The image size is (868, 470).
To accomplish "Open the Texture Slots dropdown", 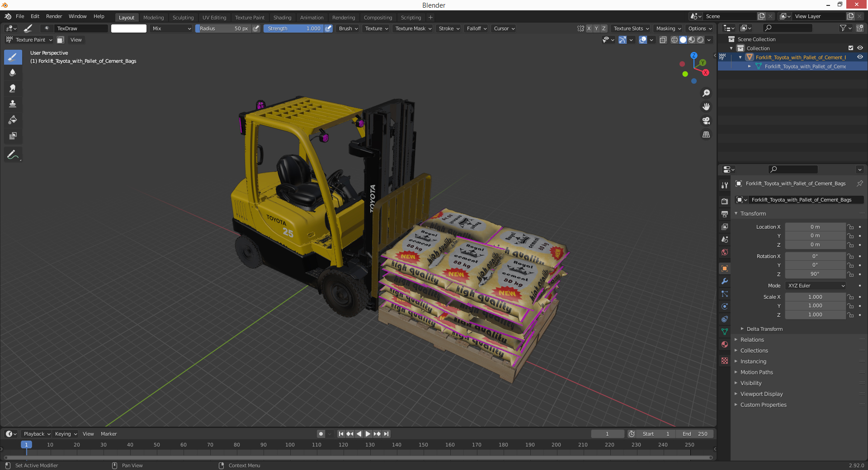I will click(631, 28).
